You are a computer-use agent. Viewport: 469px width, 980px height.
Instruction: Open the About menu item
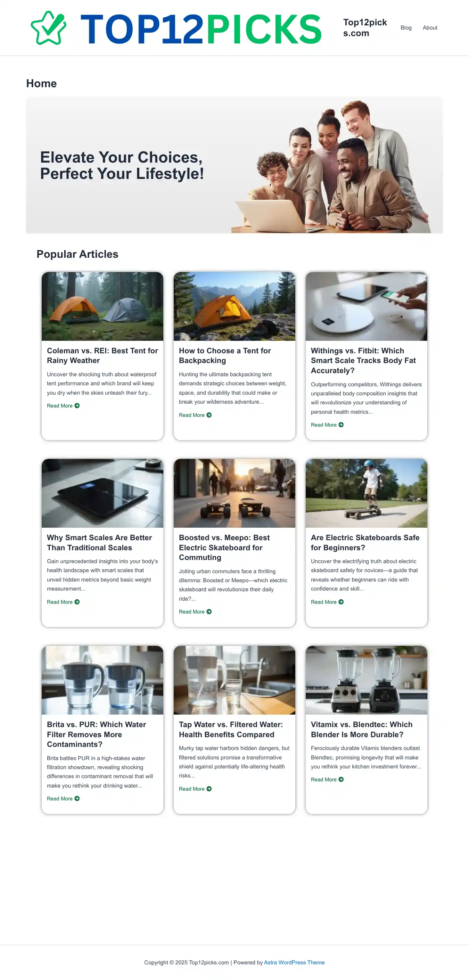430,28
